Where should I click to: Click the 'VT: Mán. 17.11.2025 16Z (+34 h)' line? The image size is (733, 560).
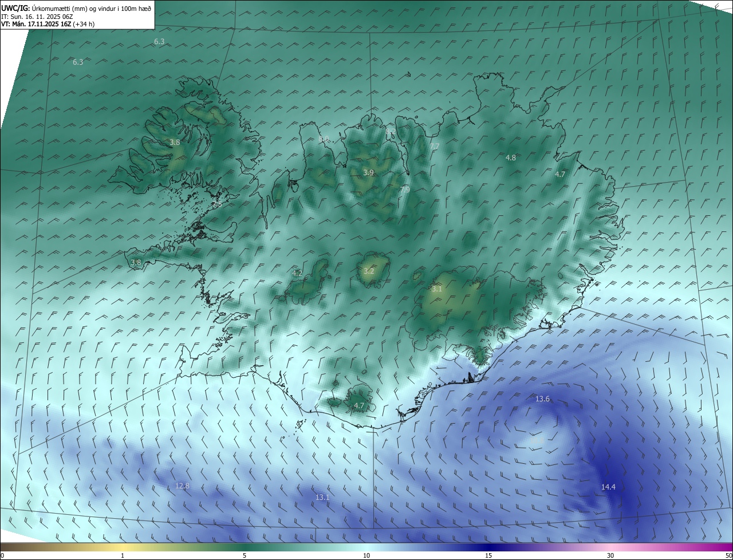pyautogui.click(x=48, y=24)
